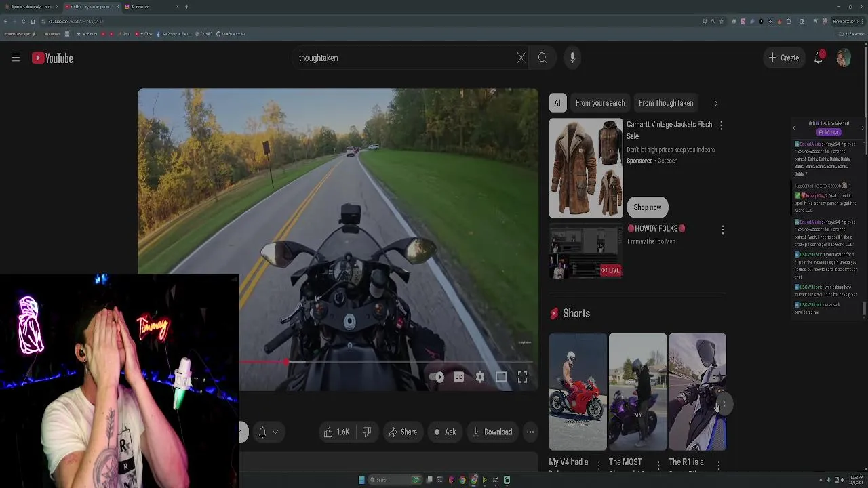The image size is (868, 488).
Task: Open options for 'My V4 had a' short
Action: (x=598, y=465)
